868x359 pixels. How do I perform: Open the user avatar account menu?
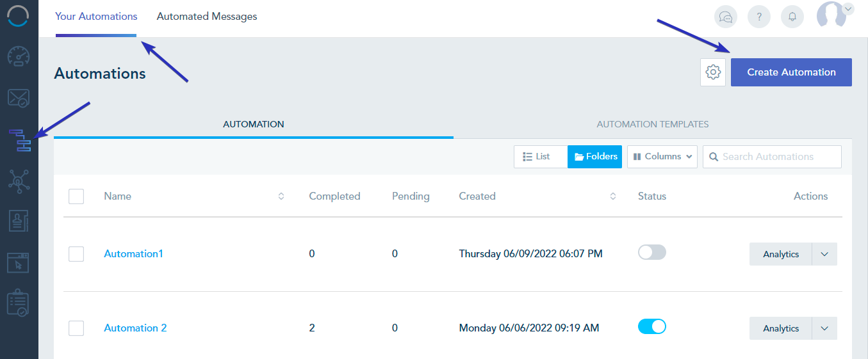[833, 14]
